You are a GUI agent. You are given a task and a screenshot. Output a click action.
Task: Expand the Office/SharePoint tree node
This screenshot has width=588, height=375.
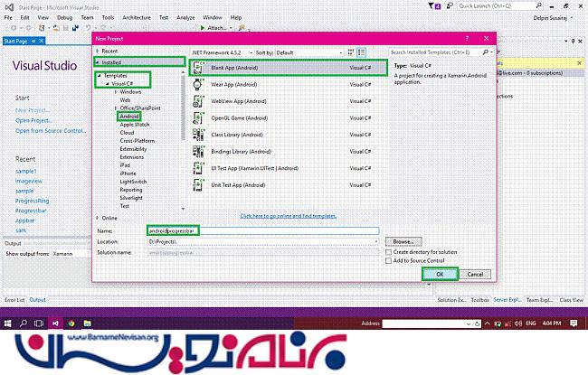coord(116,108)
